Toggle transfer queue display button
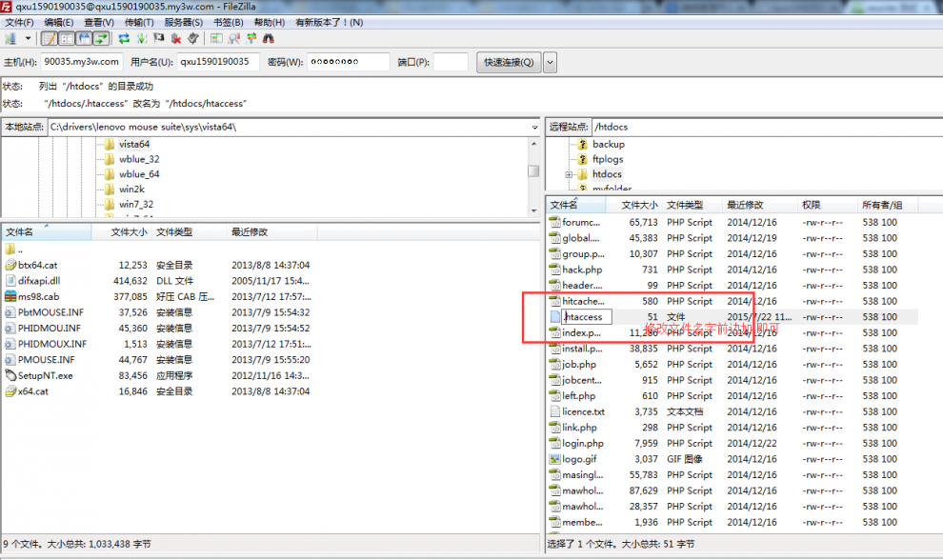 [x=100, y=38]
